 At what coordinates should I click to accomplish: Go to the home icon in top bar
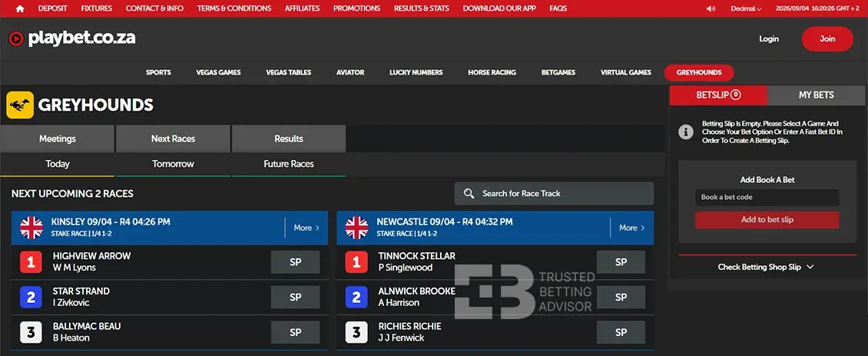tap(20, 8)
